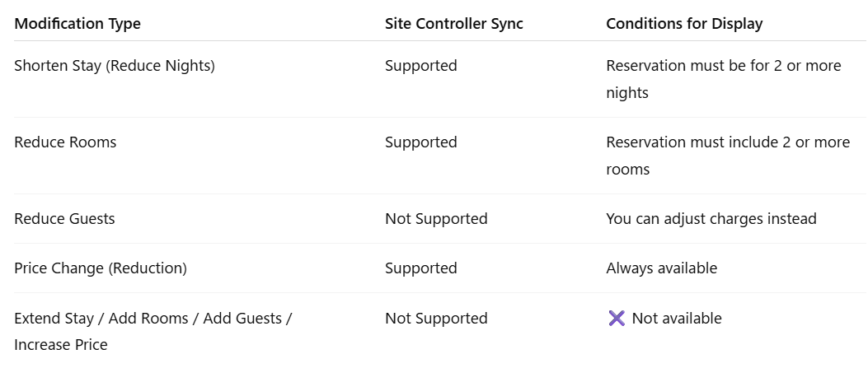Select the Reduce Rooms row label
This screenshot has height=368, width=868.
[x=65, y=142]
